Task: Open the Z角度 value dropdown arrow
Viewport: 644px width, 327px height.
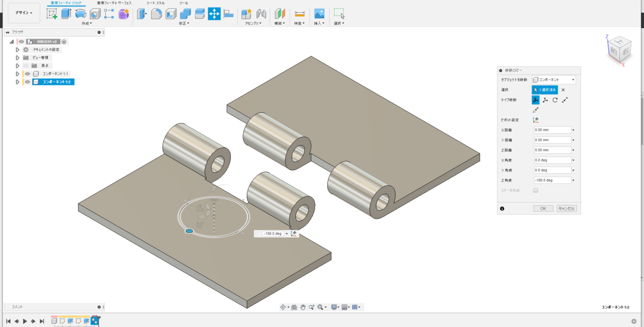Action: (x=573, y=180)
